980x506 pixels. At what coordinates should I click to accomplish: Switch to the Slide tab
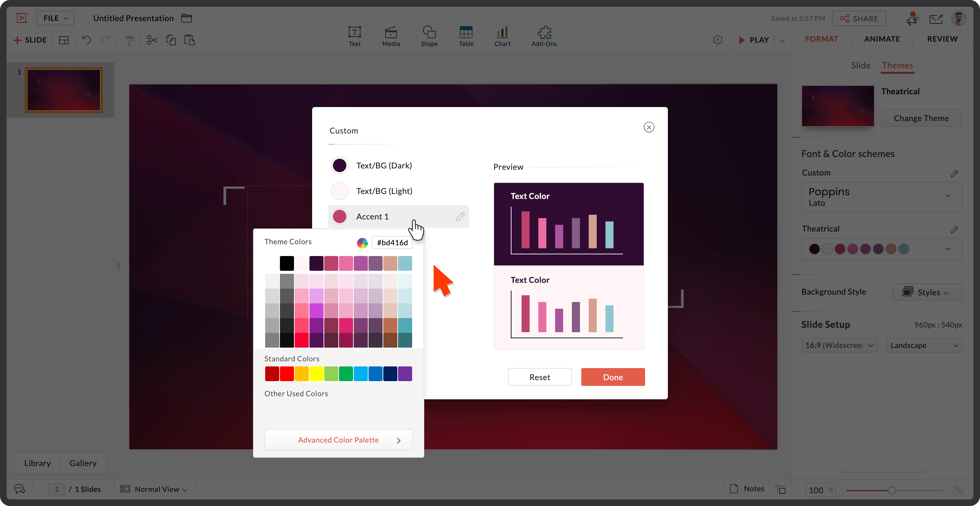[861, 65]
